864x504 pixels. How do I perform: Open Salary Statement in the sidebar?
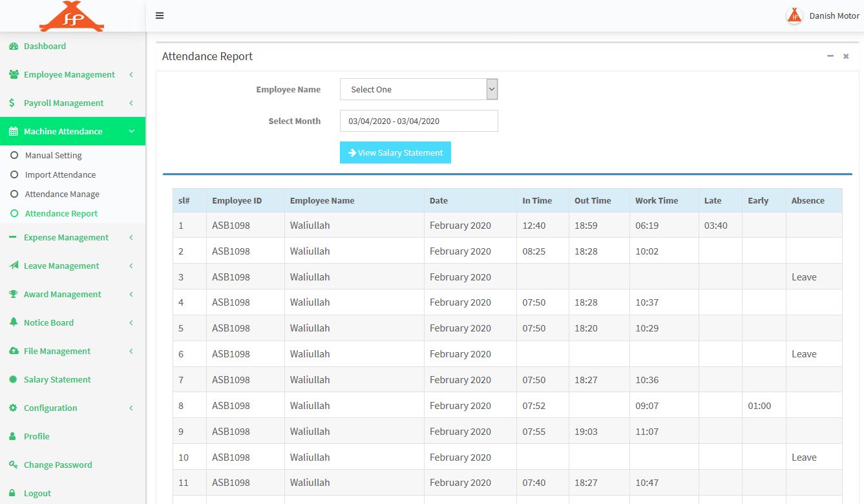(57, 380)
